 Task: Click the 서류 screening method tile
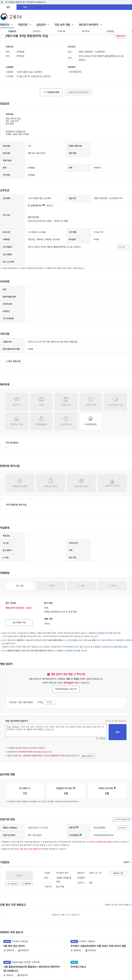[x=20, y=586]
